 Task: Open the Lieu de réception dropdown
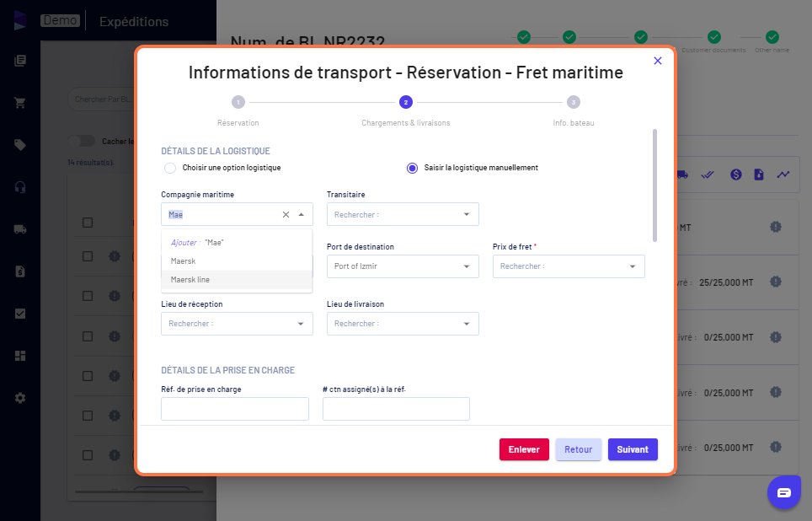click(238, 324)
